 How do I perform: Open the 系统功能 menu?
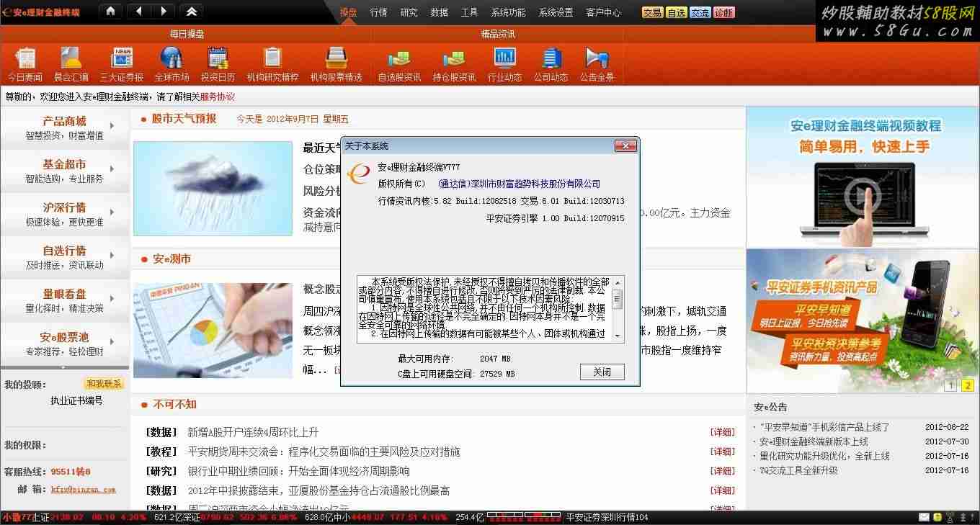pyautogui.click(x=509, y=12)
